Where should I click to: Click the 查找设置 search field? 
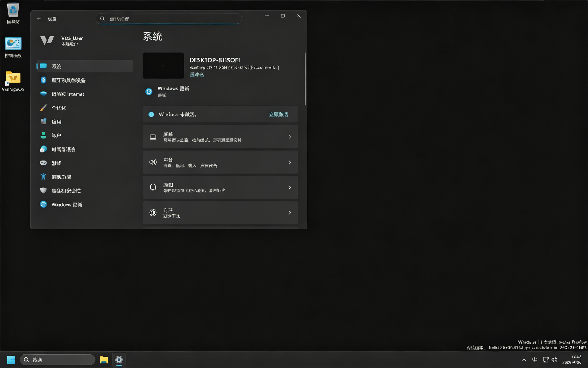tap(169, 19)
